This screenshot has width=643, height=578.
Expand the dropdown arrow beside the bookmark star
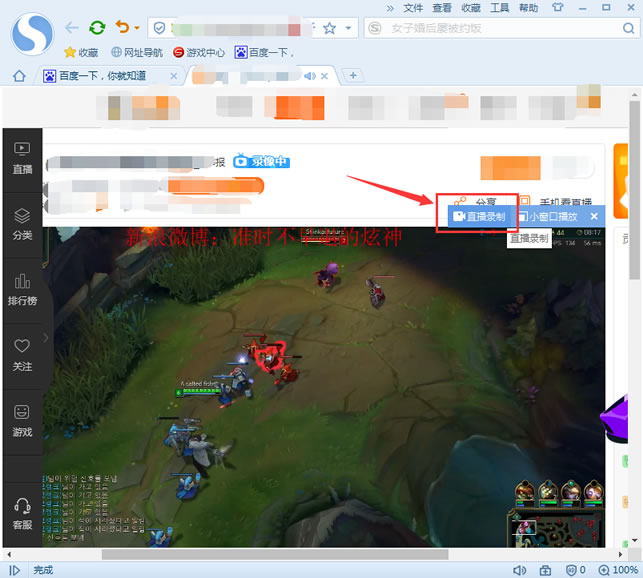click(x=349, y=28)
